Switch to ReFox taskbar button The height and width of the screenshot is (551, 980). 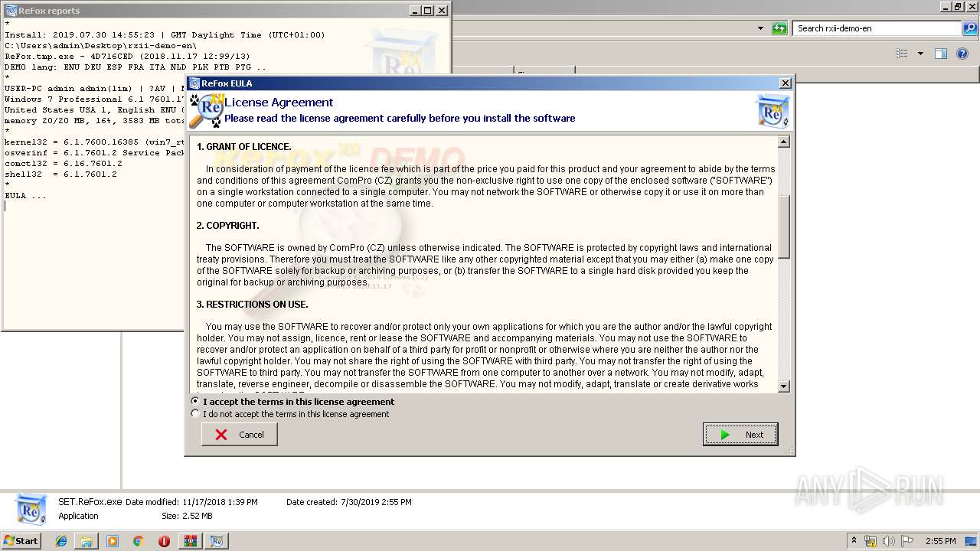click(217, 541)
